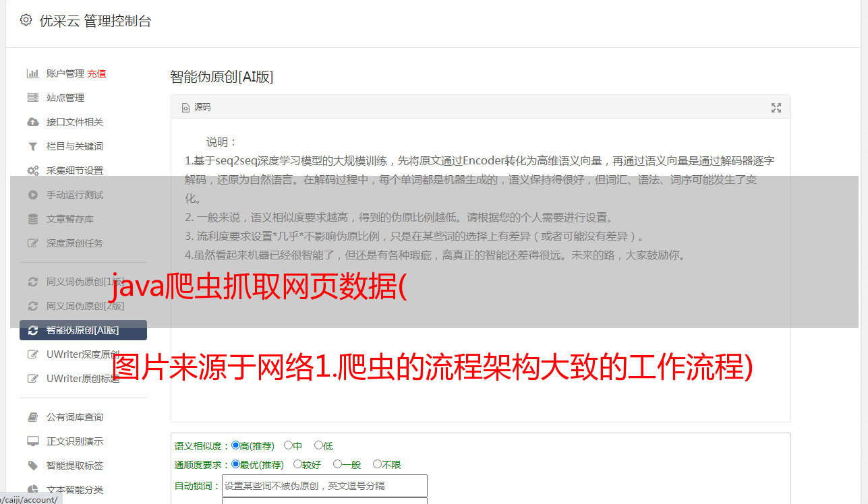Toggle 源码 source view button
The image size is (868, 504).
coord(196,107)
